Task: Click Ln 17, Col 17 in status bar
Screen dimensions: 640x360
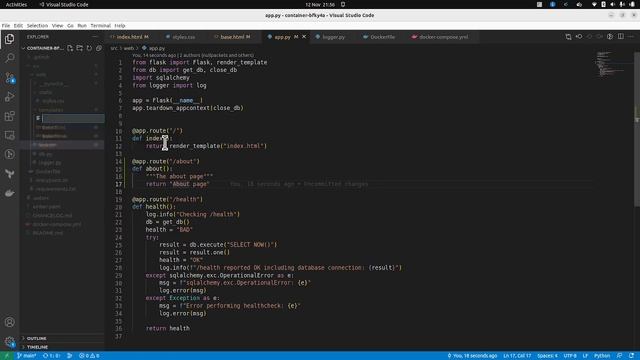Action: 517,356
